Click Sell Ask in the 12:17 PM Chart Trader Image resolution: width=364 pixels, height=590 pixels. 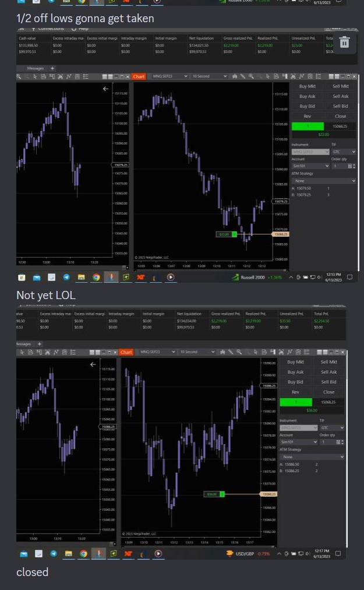329,372
